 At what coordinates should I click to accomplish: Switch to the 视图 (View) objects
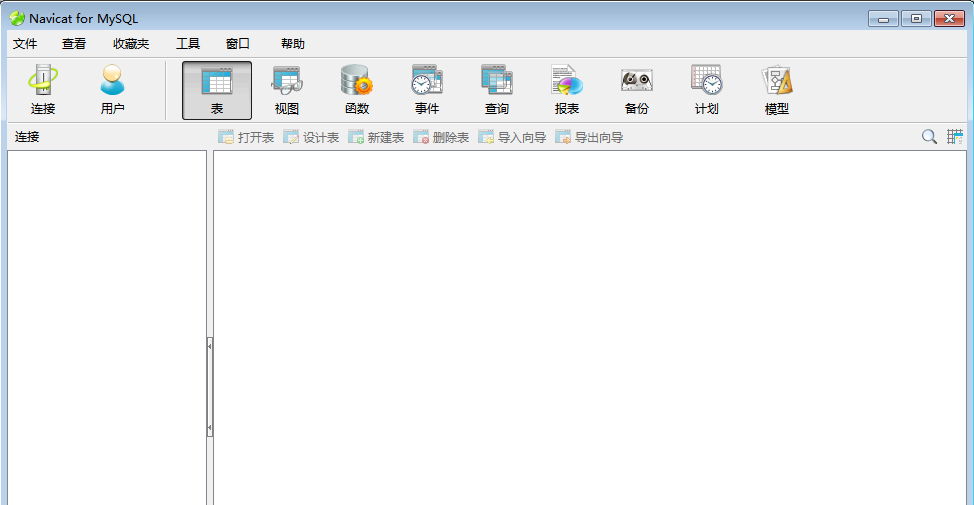coord(286,90)
